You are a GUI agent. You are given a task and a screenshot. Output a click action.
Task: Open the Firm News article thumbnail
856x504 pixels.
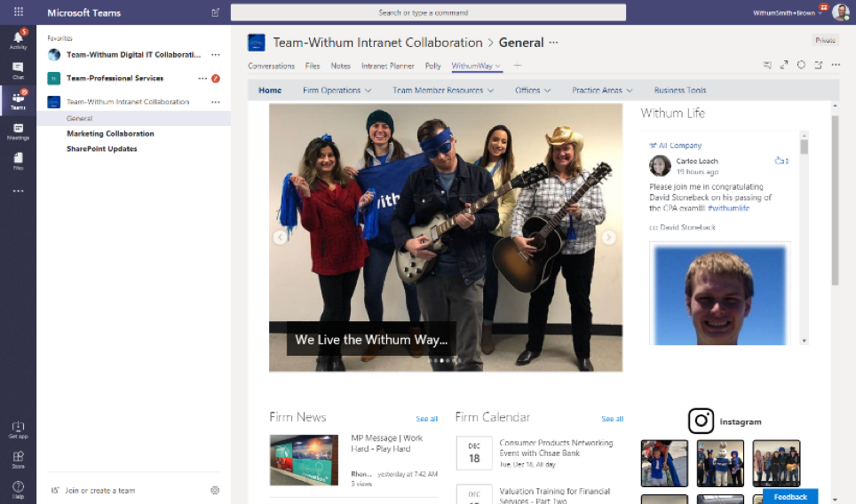point(304,460)
